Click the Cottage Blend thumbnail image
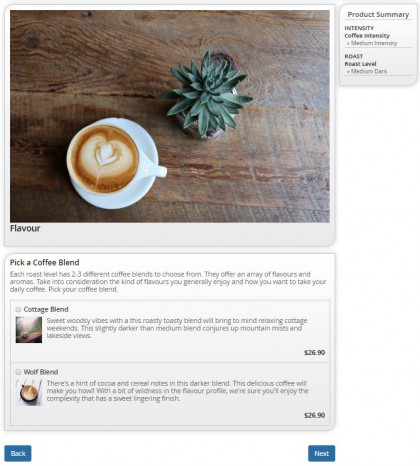The height and width of the screenshot is (466, 420). (x=29, y=330)
